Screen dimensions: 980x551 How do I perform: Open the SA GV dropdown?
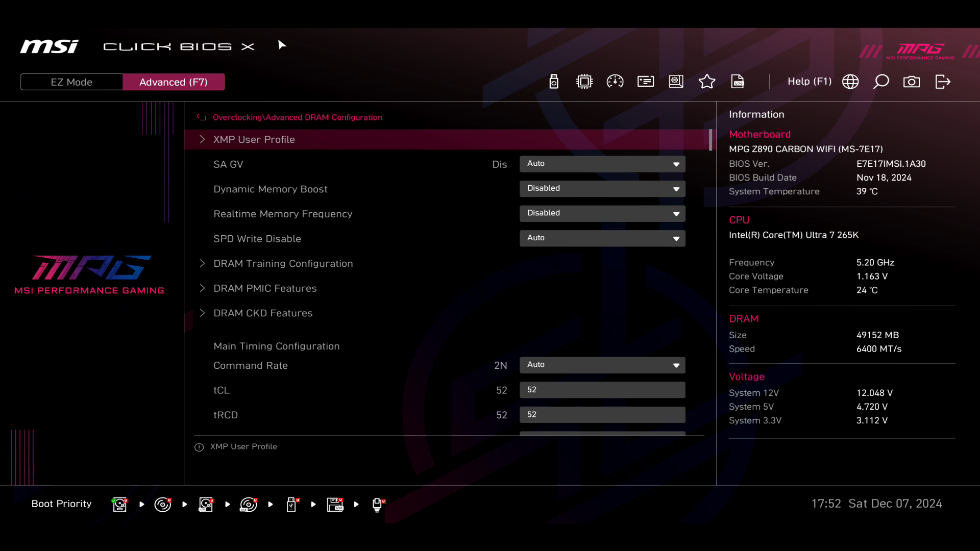(602, 164)
